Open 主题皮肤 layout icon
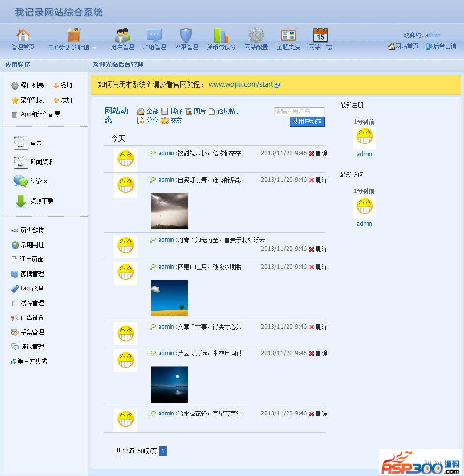464x476 pixels. pos(288,35)
